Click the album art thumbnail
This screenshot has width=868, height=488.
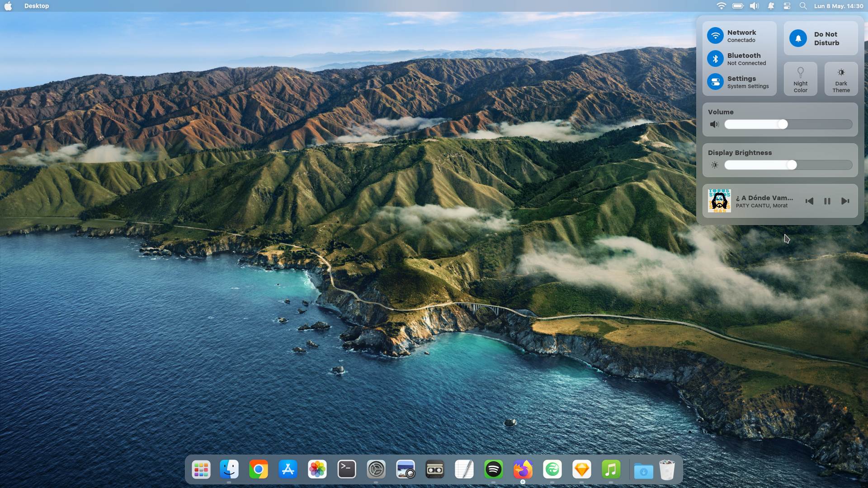719,201
